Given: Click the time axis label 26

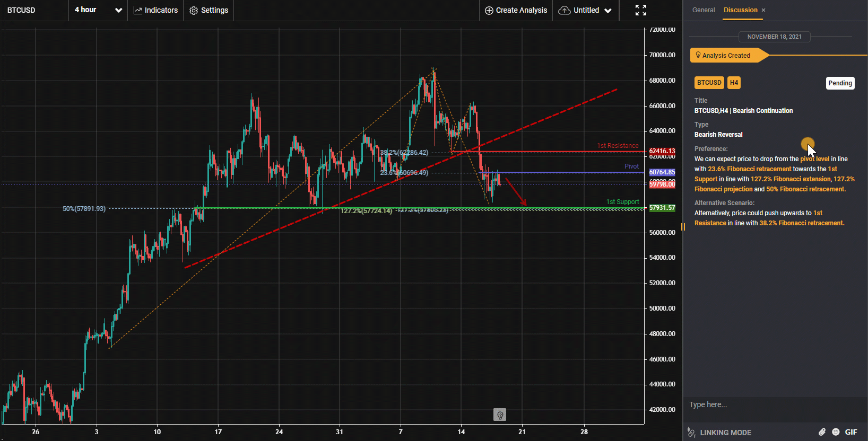Looking at the screenshot, I should click(x=36, y=432).
